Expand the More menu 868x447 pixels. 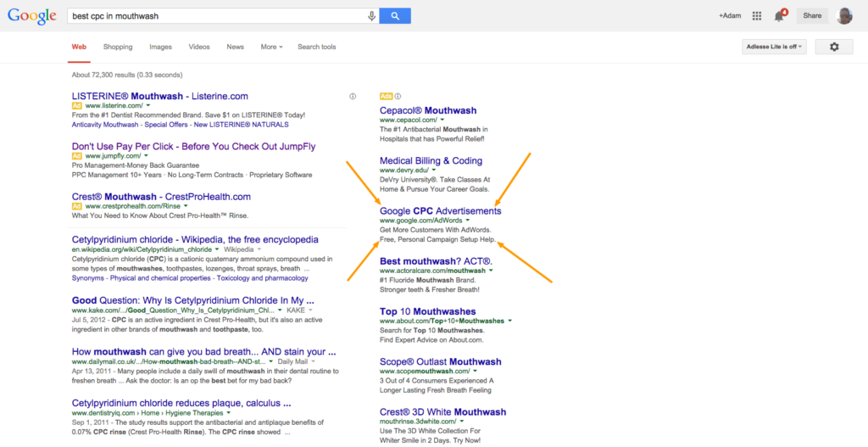272,47
